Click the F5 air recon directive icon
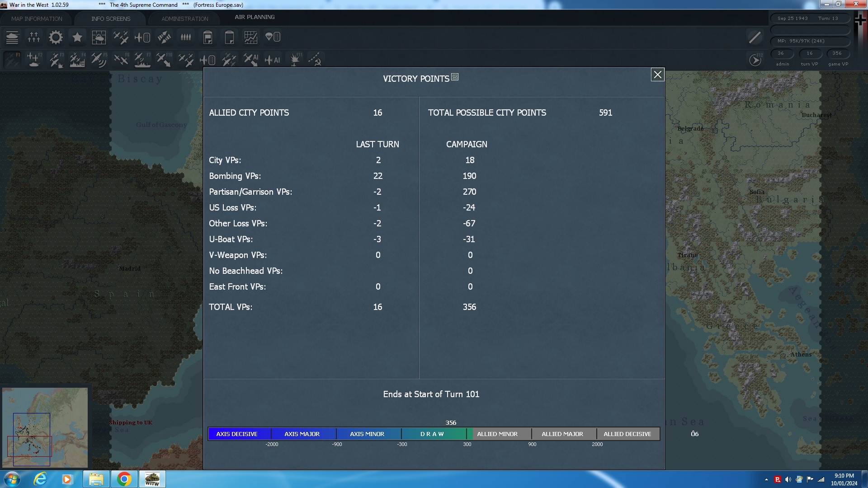The height and width of the screenshot is (488, 868). [99, 59]
